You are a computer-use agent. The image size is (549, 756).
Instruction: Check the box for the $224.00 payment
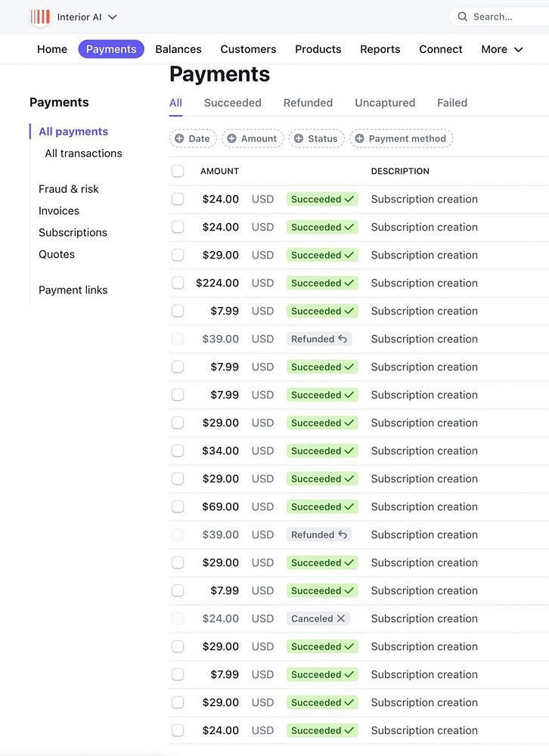(178, 283)
